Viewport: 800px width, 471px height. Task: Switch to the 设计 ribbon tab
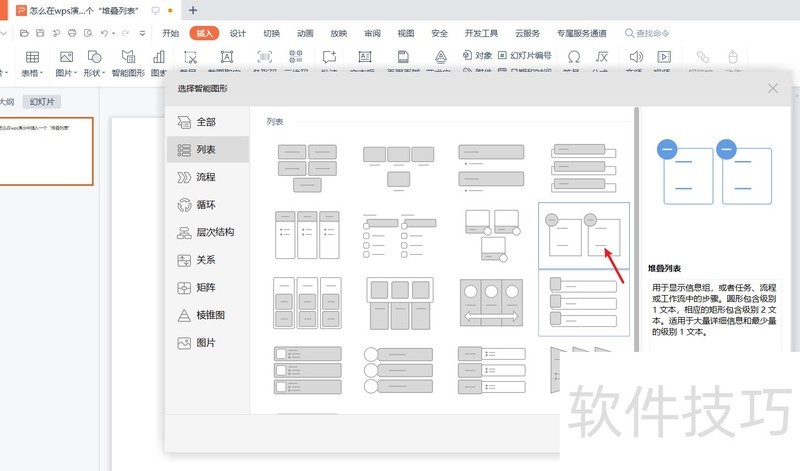(x=238, y=33)
